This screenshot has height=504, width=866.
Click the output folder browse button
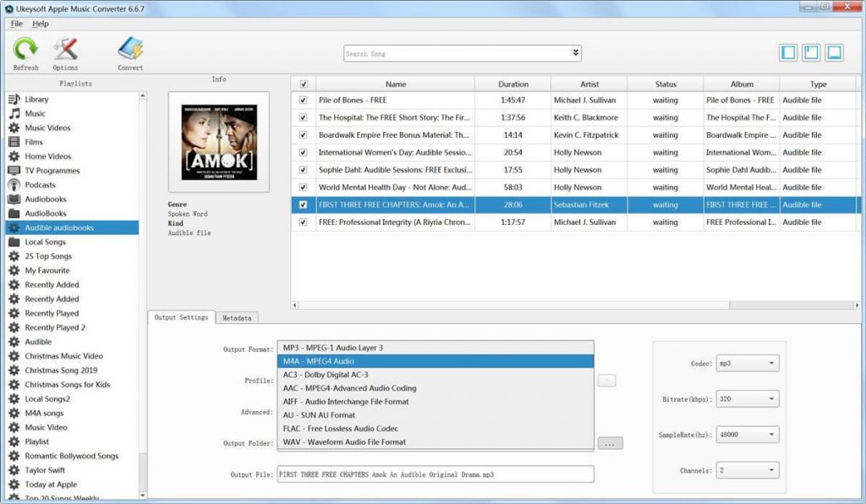pyautogui.click(x=611, y=442)
